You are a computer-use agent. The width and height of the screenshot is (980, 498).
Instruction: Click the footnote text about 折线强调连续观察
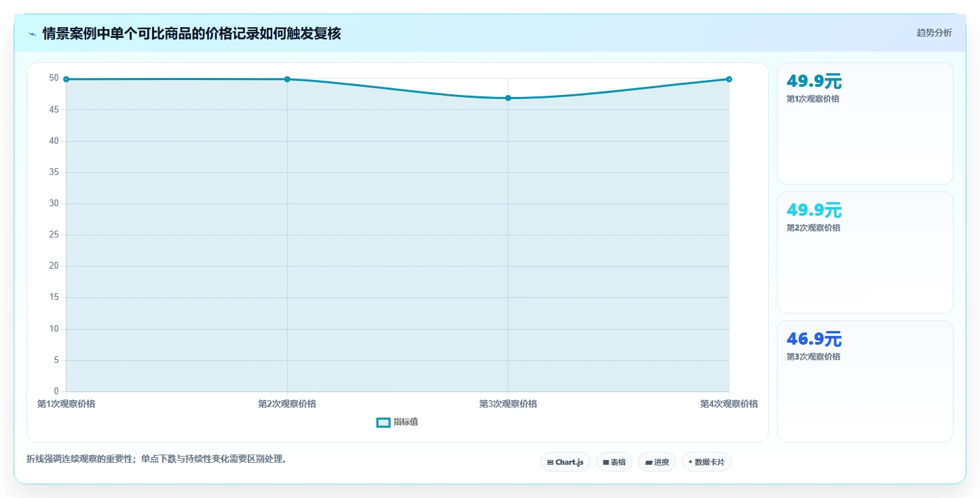158,459
